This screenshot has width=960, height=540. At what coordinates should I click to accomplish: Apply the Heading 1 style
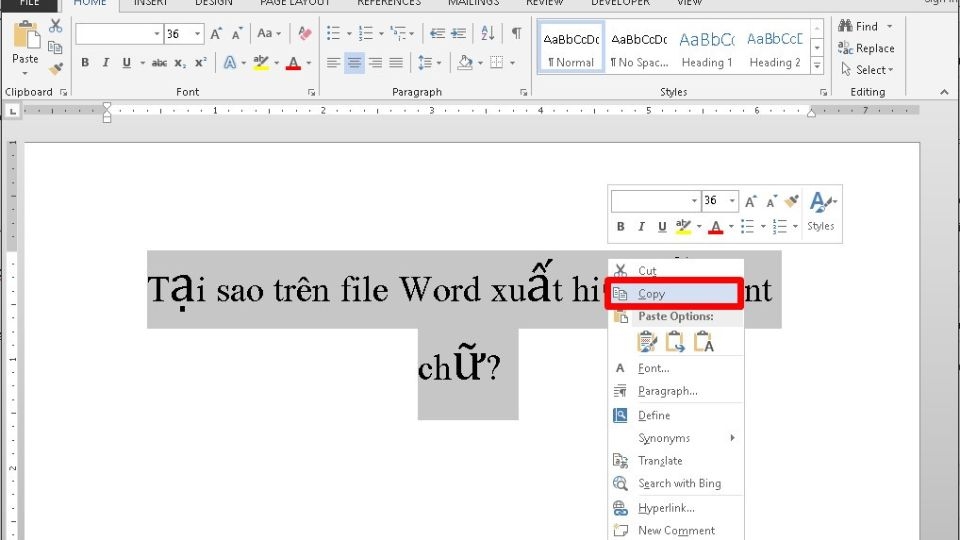point(707,48)
